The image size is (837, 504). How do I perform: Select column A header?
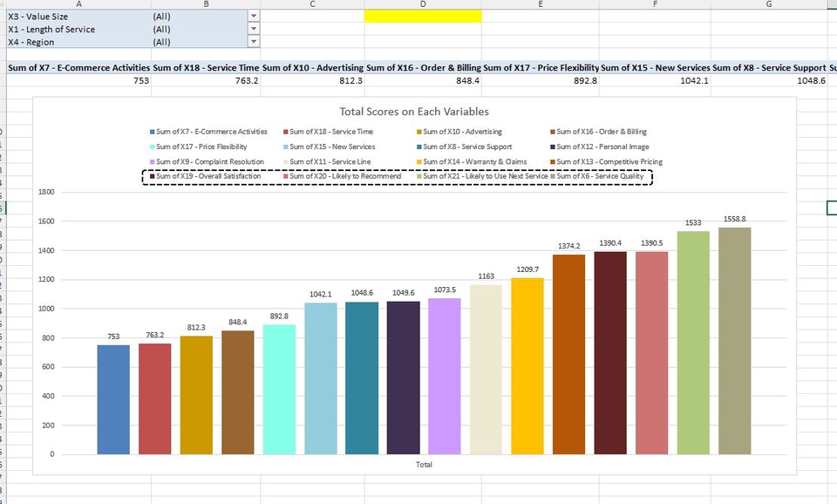pos(79,3)
